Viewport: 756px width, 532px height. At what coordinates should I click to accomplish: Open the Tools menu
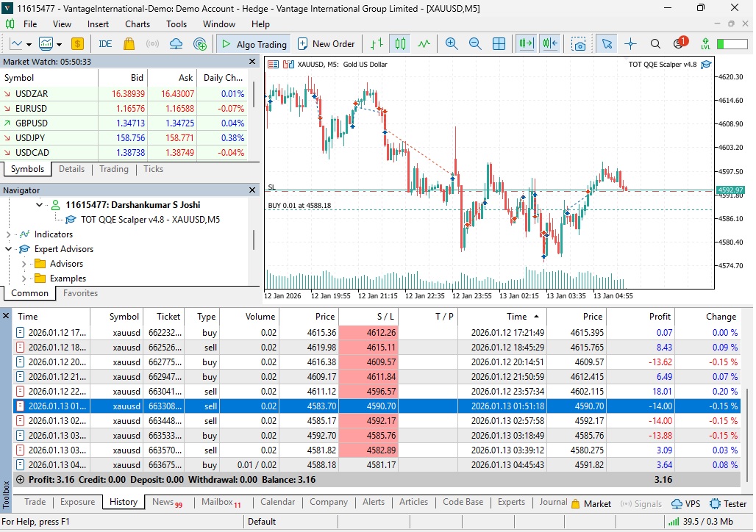click(x=176, y=24)
